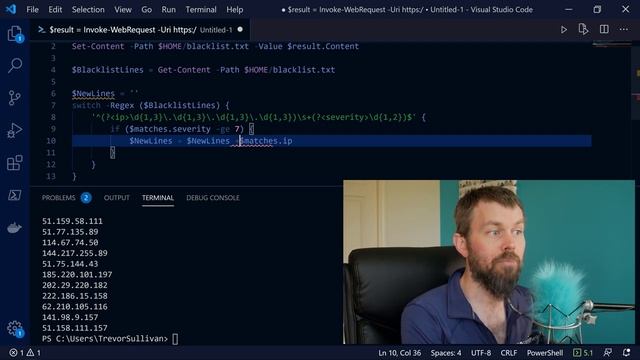
Task: Click $matches.ip on line 10
Action: click(266, 141)
